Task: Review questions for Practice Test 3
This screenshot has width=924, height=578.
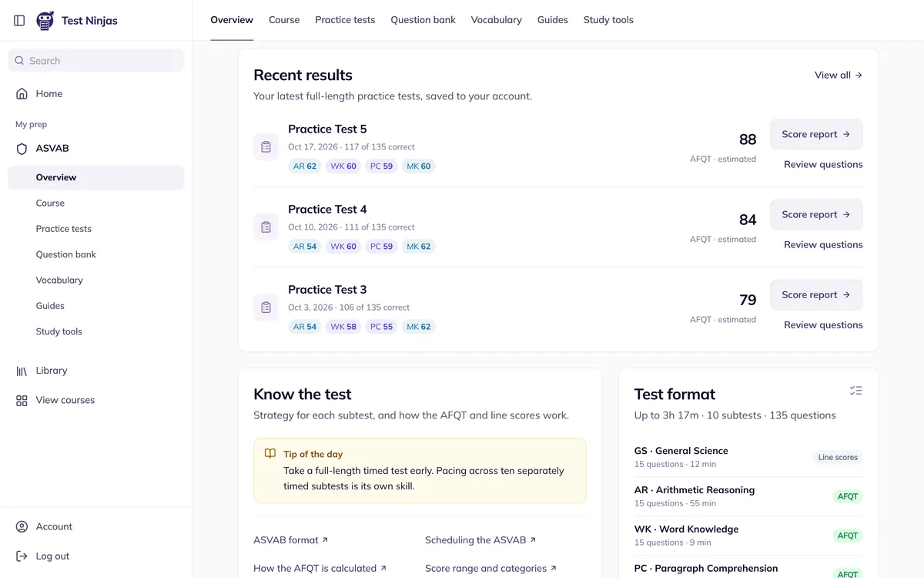Action: tap(823, 324)
